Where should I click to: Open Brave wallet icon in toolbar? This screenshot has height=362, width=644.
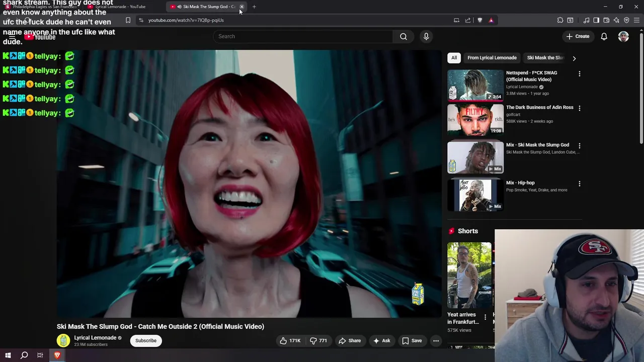(606, 20)
